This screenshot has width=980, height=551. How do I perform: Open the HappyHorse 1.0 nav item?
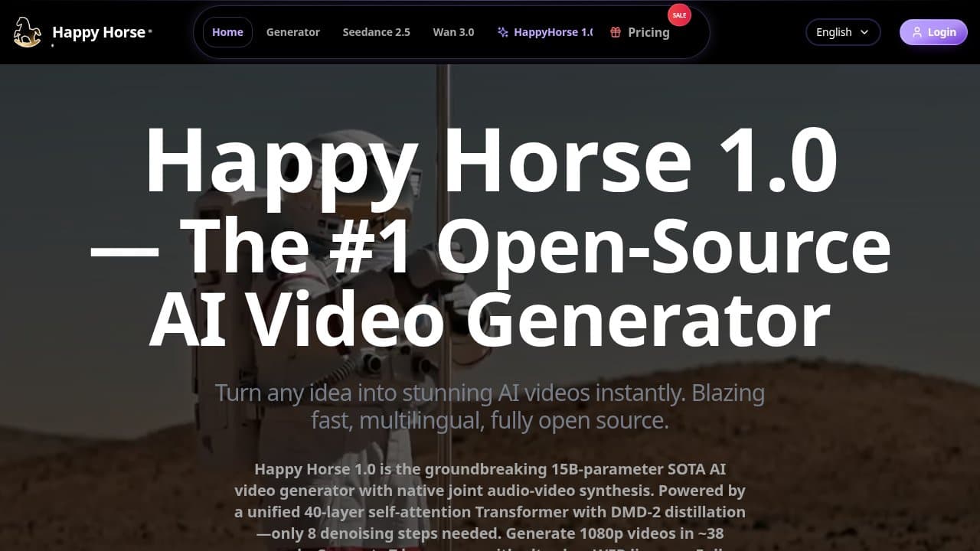(x=545, y=32)
